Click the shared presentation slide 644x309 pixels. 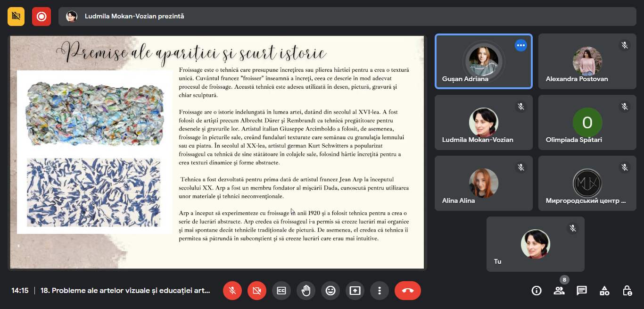coord(217,152)
